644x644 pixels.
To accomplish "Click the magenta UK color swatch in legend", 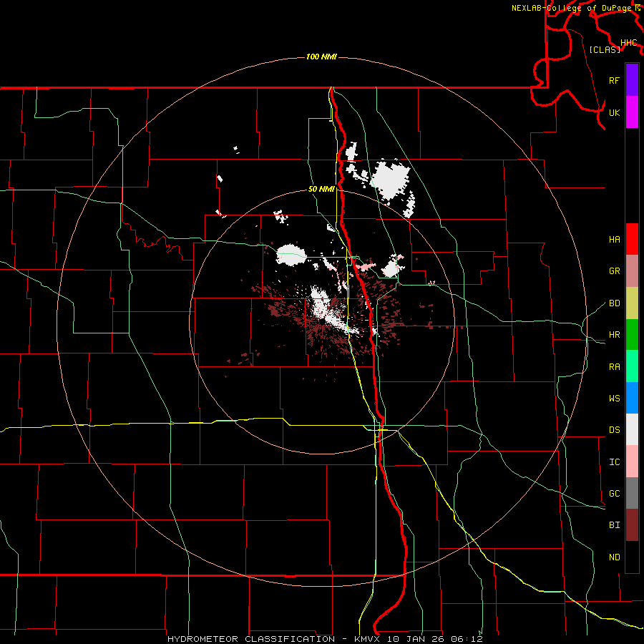I will pyautogui.click(x=632, y=112).
